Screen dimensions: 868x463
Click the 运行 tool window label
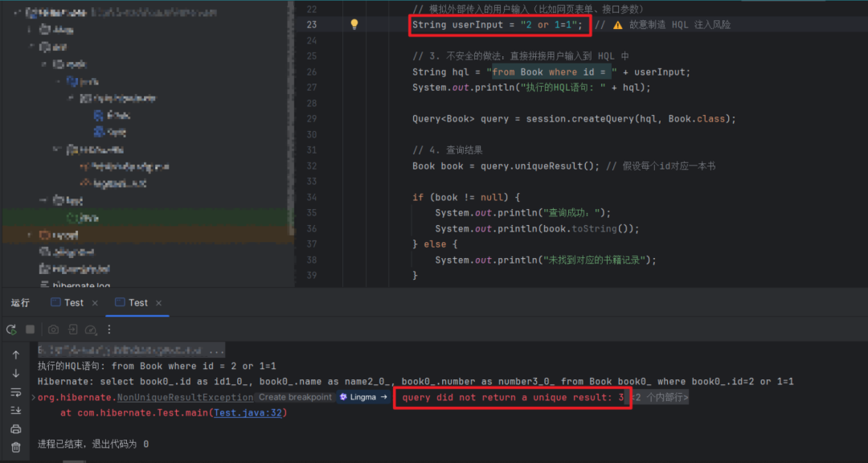[20, 303]
